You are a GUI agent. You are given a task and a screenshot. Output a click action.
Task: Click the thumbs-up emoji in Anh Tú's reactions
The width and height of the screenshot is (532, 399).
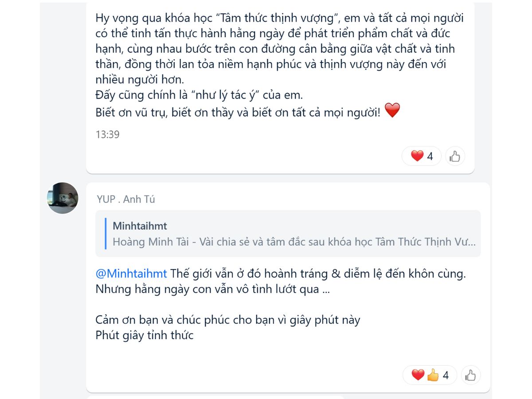coord(433,375)
